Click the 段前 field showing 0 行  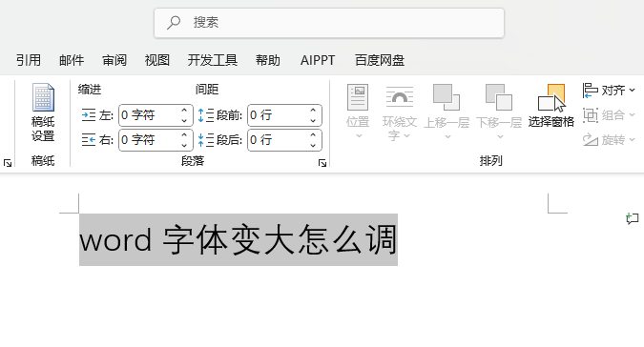point(284,115)
